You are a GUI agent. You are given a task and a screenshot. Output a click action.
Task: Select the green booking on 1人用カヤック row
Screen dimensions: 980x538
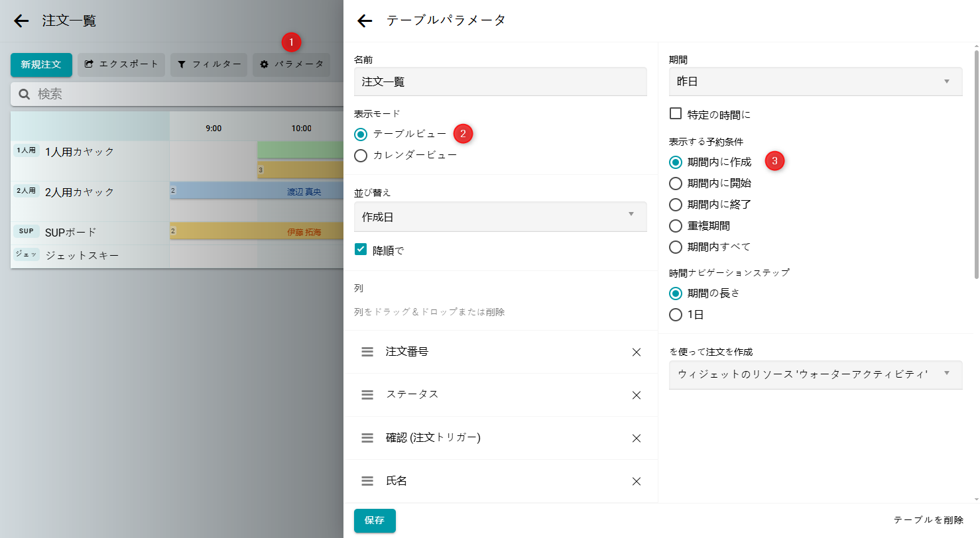pyautogui.click(x=300, y=150)
